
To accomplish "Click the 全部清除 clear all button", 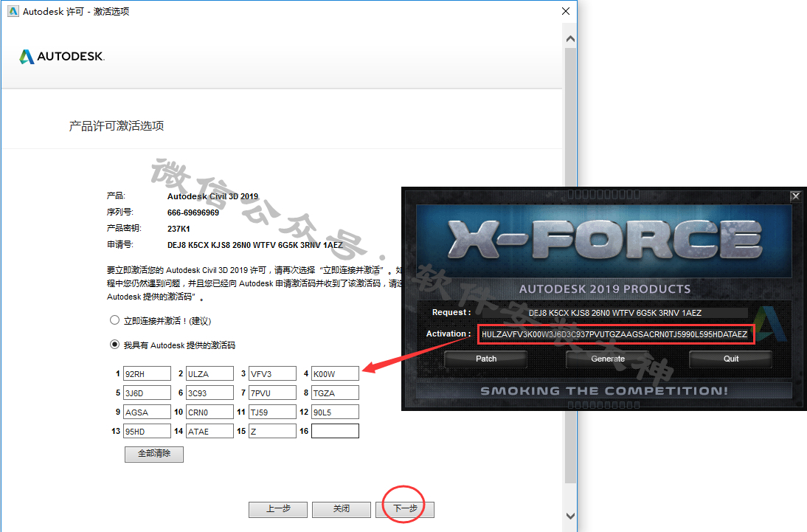I will [x=154, y=454].
